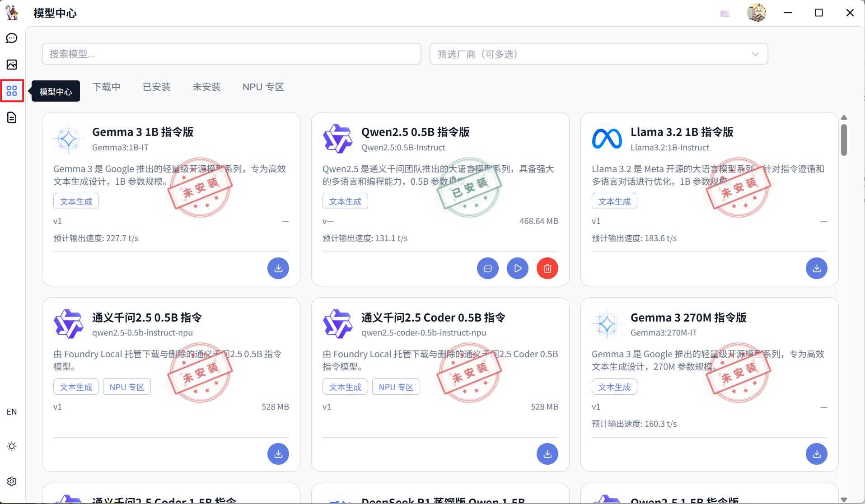Screen dimensions: 865x504
Task: Click the Llama3.2:1B-Instruct identifier text
Action: point(670,148)
